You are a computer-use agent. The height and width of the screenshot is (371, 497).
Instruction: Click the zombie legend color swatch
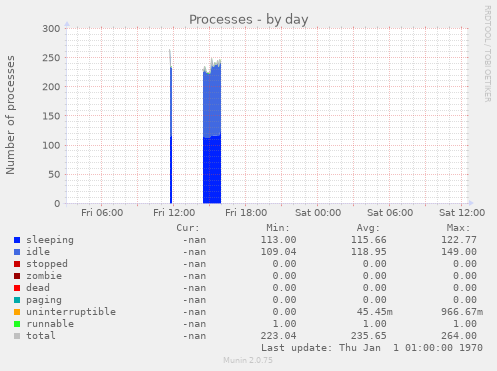17,276
